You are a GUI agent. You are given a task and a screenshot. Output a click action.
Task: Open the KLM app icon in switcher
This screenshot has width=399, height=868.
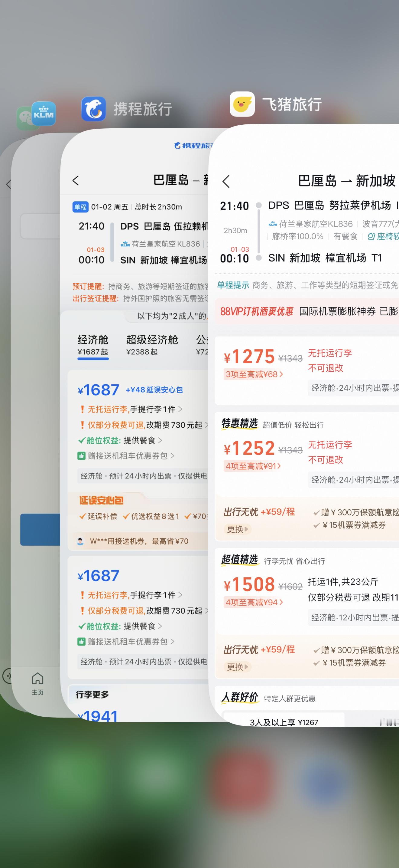(x=44, y=113)
